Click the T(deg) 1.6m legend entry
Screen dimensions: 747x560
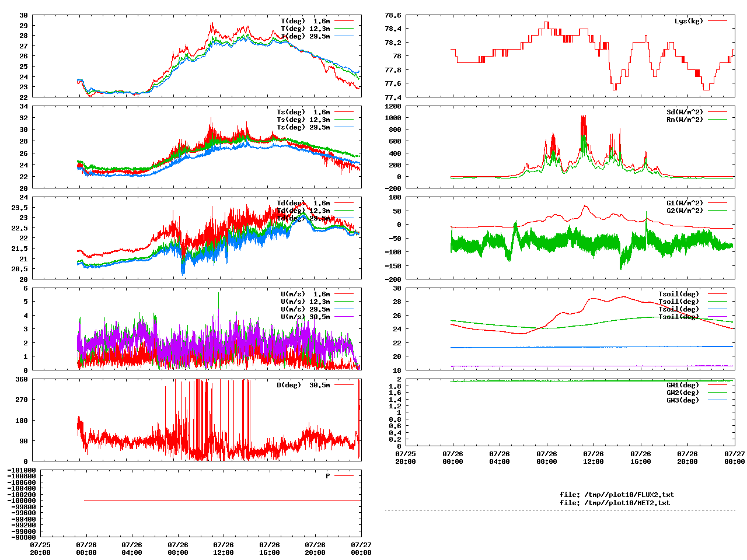[x=305, y=21]
